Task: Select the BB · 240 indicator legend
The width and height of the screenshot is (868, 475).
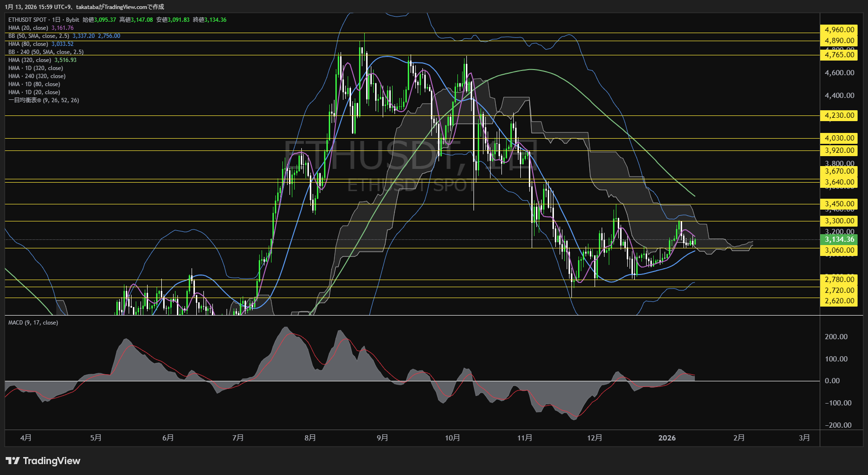Action: tap(46, 52)
